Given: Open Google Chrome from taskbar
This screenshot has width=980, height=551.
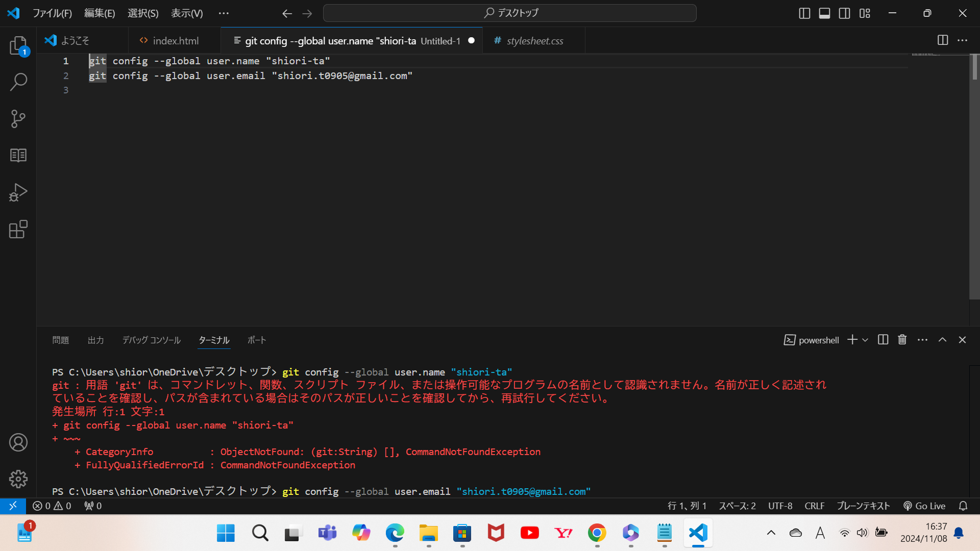Looking at the screenshot, I should [597, 533].
